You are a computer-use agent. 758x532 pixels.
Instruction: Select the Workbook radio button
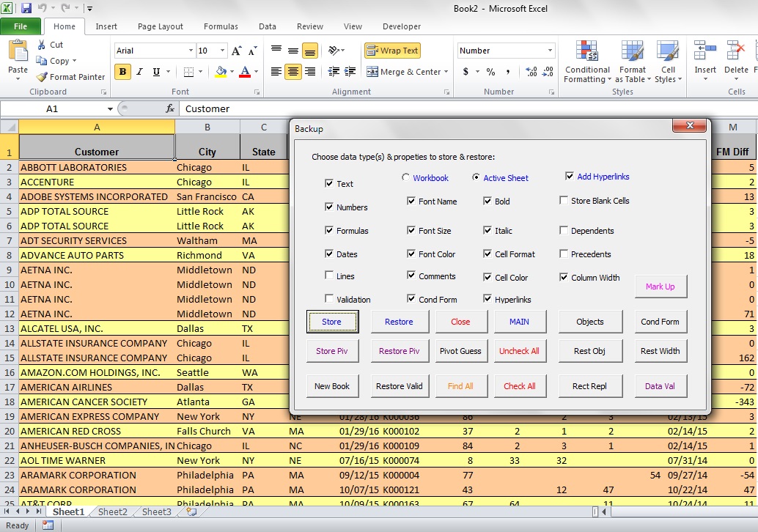[405, 177]
